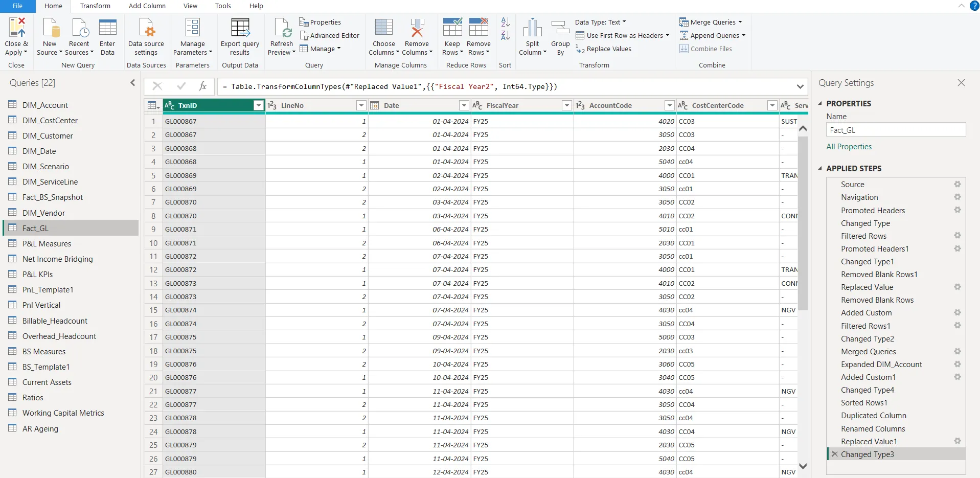The width and height of the screenshot is (980, 478).
Task: Expand the formula bar
Action: coord(800,86)
